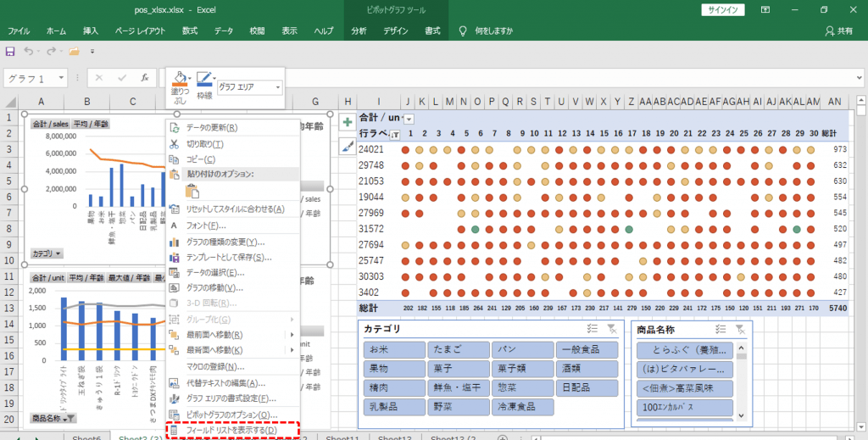Open the quick access toolbar customize arrow

(92, 51)
